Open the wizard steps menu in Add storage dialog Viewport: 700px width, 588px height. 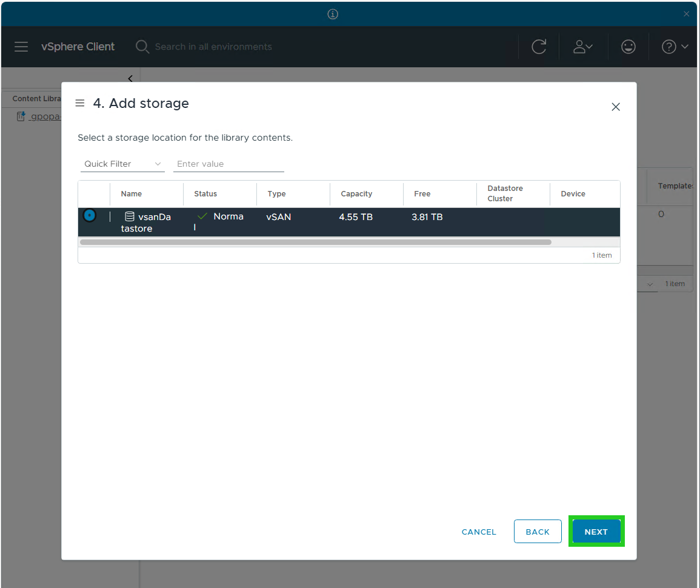80,103
